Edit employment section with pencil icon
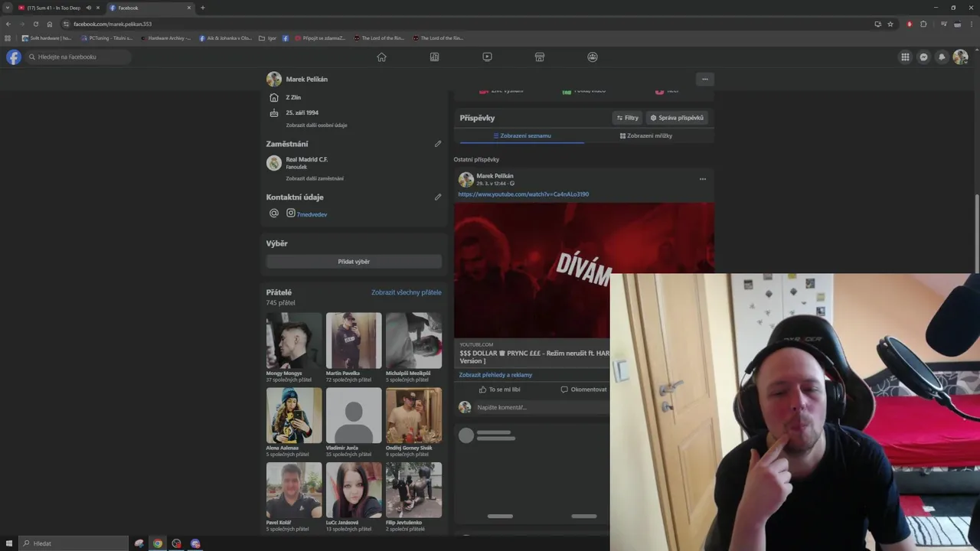 coord(438,143)
